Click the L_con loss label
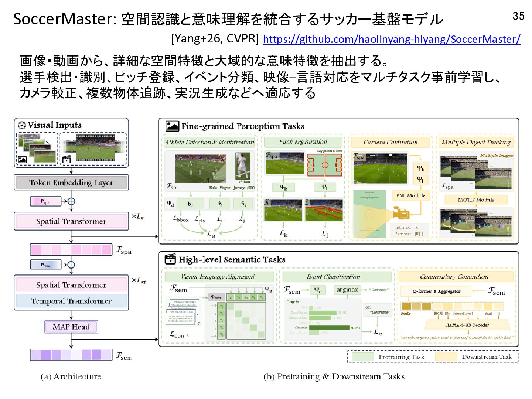The height and width of the screenshot is (399, 532). coord(177,334)
